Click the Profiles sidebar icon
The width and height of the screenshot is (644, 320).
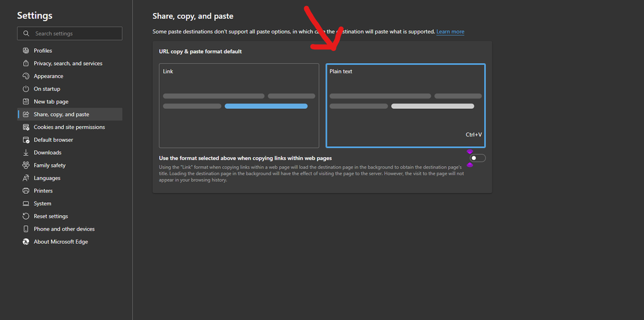pyautogui.click(x=26, y=51)
